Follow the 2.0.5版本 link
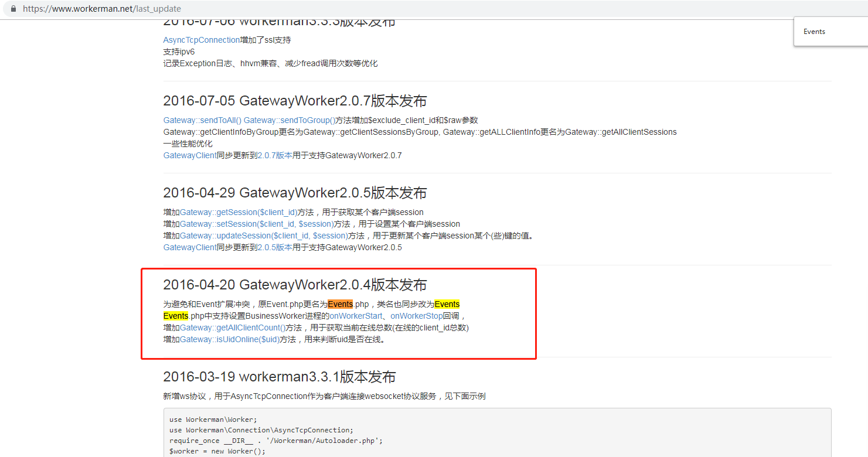This screenshot has height=457, width=868. [275, 247]
